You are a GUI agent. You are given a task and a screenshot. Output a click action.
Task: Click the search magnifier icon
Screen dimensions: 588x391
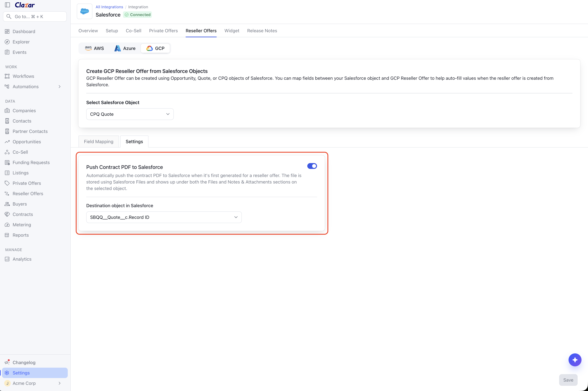(x=9, y=17)
